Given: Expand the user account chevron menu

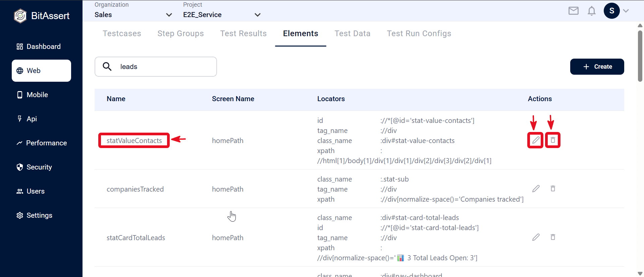Looking at the screenshot, I should coord(626,11).
